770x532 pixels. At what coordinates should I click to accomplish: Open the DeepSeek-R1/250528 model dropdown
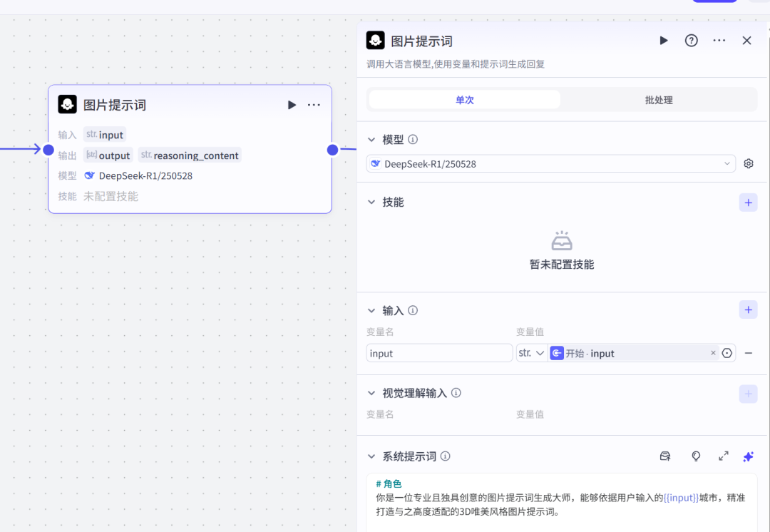550,163
